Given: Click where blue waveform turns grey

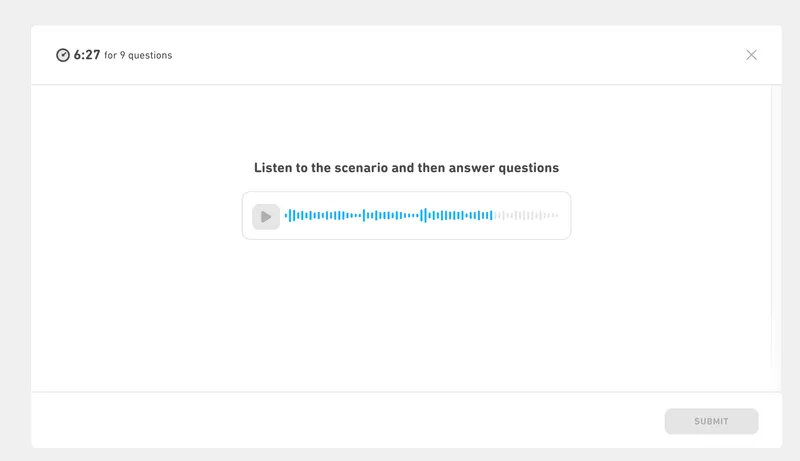Looking at the screenshot, I should (x=494, y=215).
